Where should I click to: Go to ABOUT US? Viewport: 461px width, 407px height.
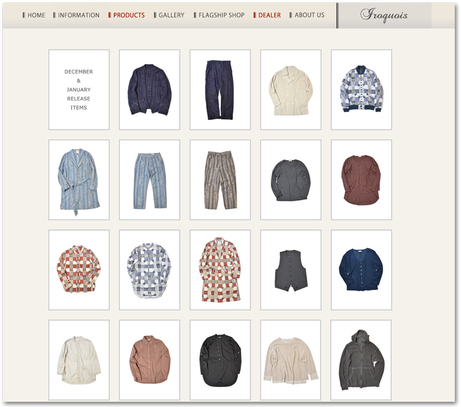307,15
